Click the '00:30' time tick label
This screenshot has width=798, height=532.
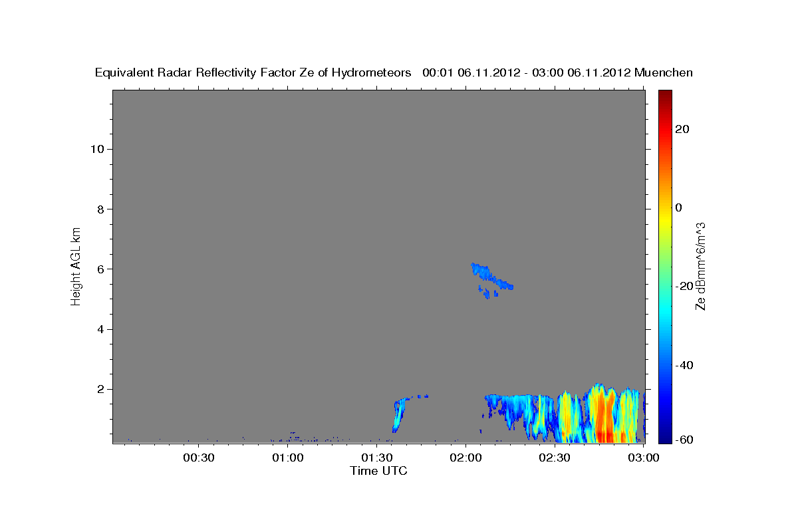198,458
